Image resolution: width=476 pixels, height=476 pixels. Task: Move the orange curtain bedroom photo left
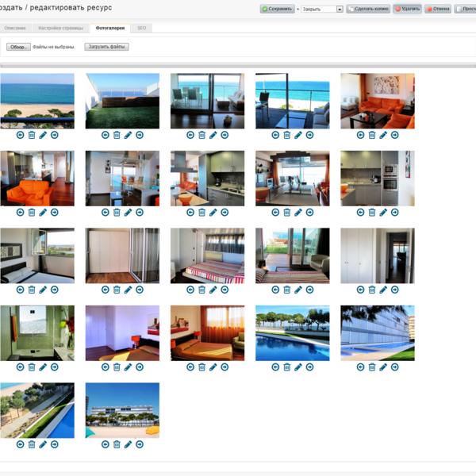pyautogui.click(x=190, y=367)
